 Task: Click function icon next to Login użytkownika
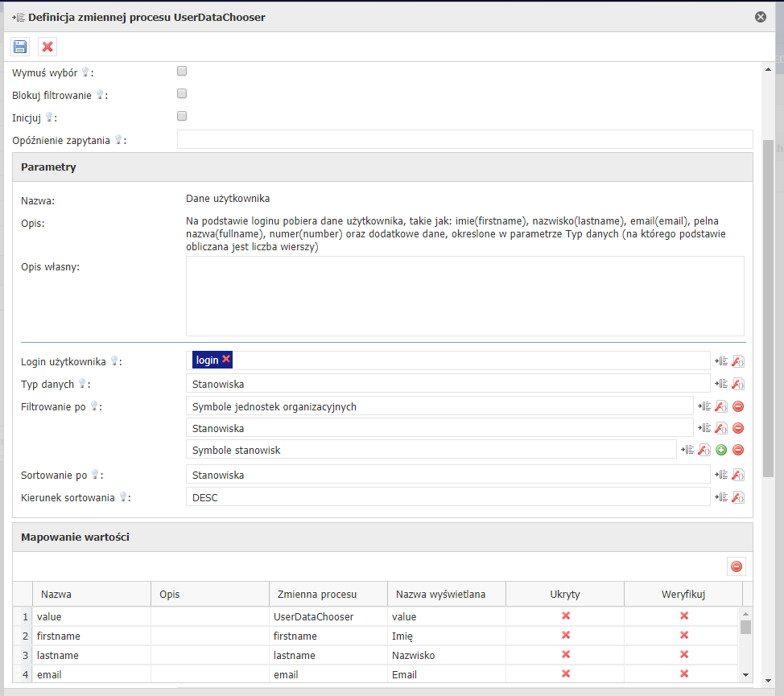coord(737,361)
